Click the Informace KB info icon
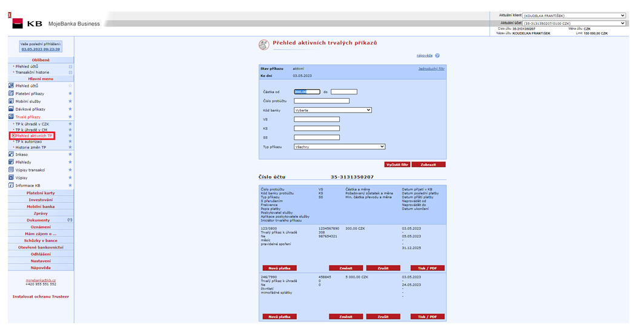The height and width of the screenshot is (334, 644). [x=11, y=185]
